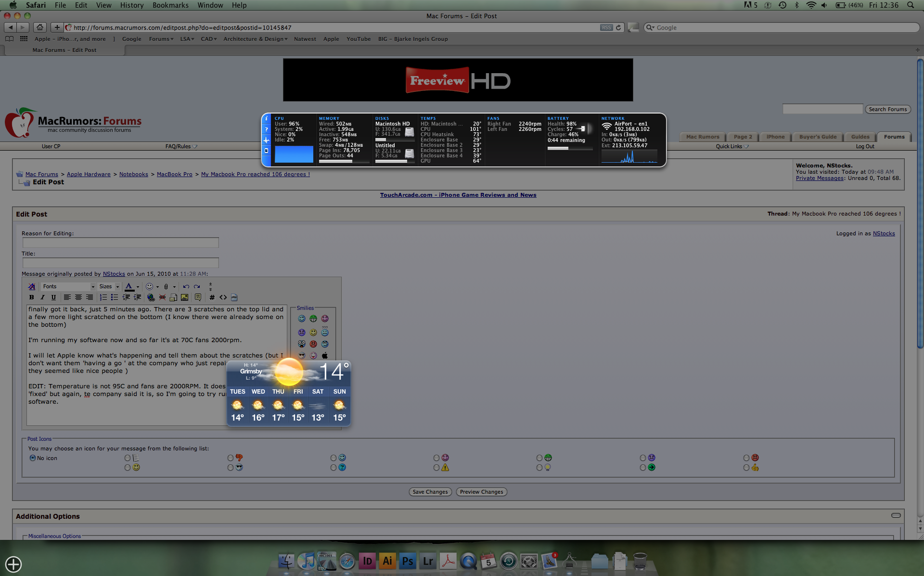The width and height of the screenshot is (924, 576).
Task: Decrease indent in the editor toolbar
Action: click(x=126, y=297)
